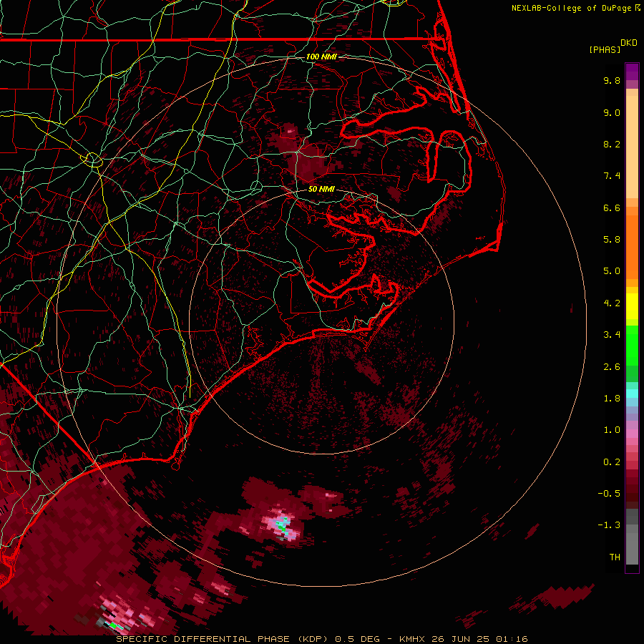Select the 1.8 scale value

pyautogui.click(x=612, y=399)
